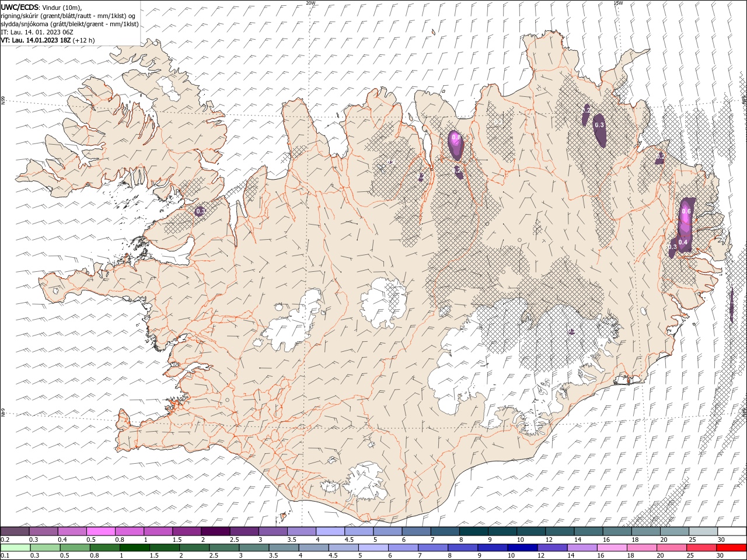Click the 15W longitude label
Screen dimensions: 747x560
pyautogui.click(x=618, y=3)
